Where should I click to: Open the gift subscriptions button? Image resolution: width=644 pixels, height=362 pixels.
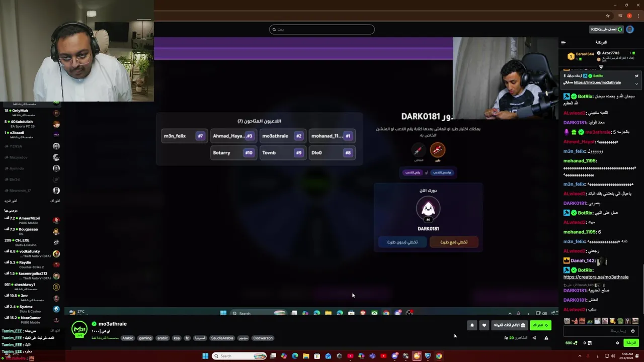click(x=510, y=325)
